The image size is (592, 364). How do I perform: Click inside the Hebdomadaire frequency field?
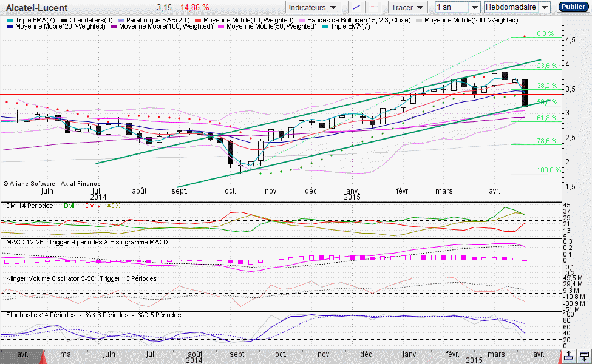click(511, 7)
